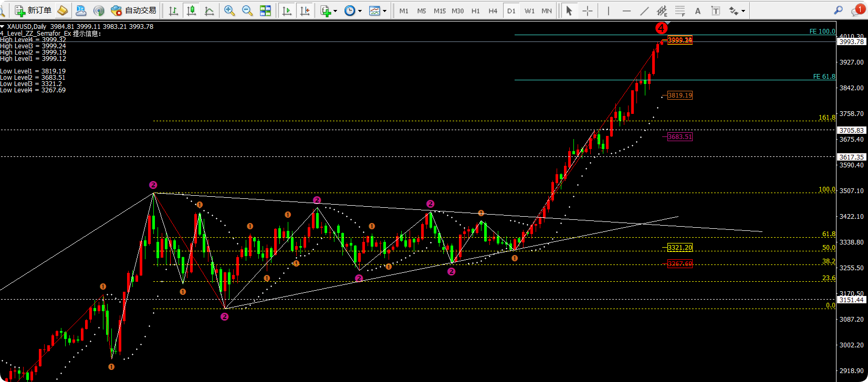Click the red 4 semafor marker at top
This screenshot has width=868, height=382.
[x=661, y=28]
